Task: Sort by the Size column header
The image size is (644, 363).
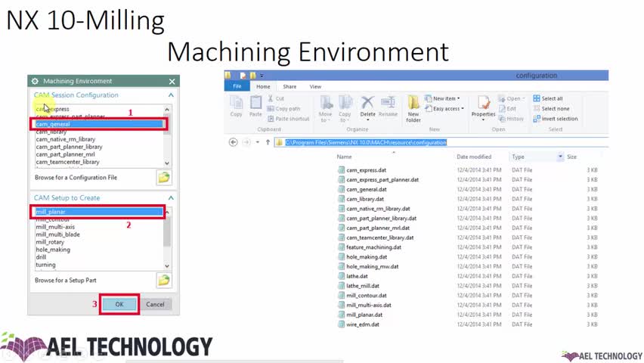Action: click(571, 157)
